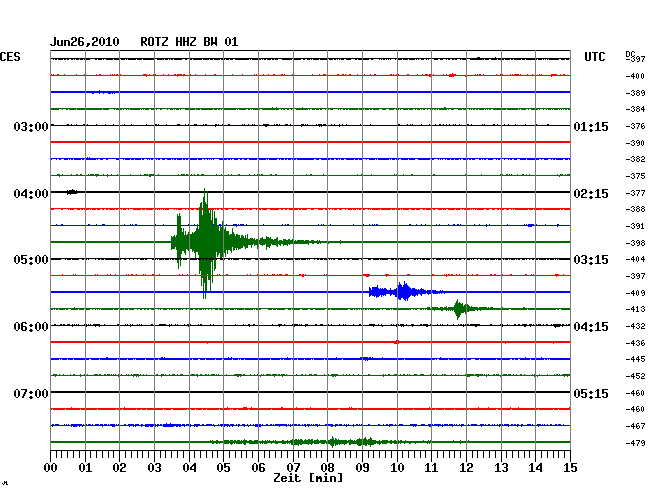This screenshot has width=650, height=494.
Task: Click the 05:00 local time label
Action: click(x=31, y=260)
